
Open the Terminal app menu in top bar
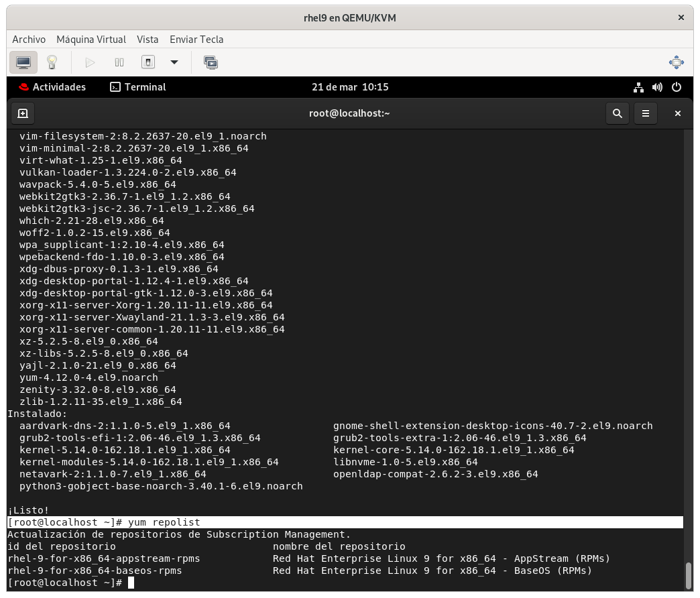tap(138, 87)
